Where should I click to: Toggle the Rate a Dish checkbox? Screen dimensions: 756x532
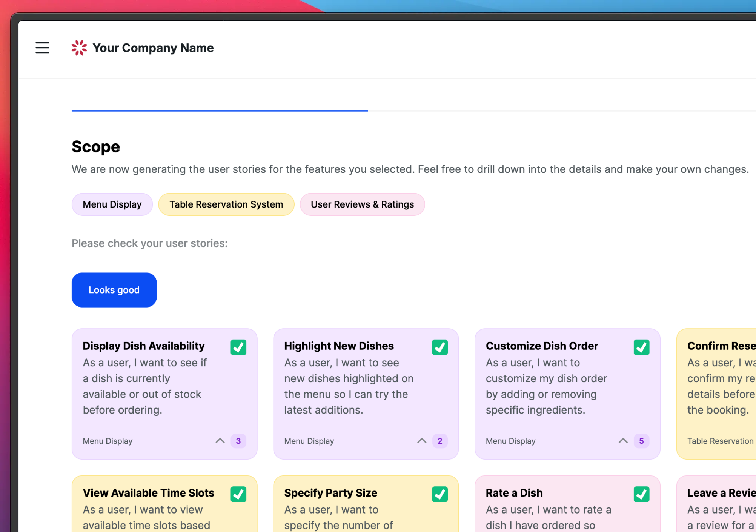(x=641, y=494)
